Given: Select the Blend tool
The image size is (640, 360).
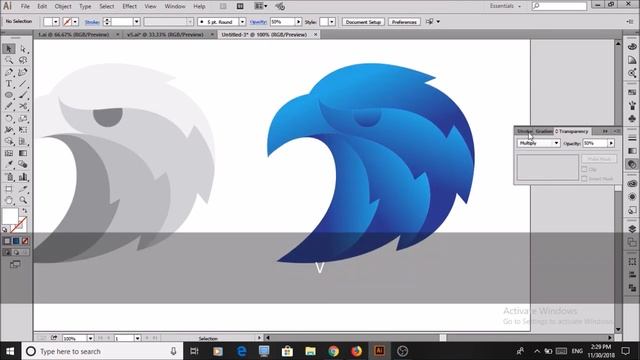Looking at the screenshot, I should (23, 164).
